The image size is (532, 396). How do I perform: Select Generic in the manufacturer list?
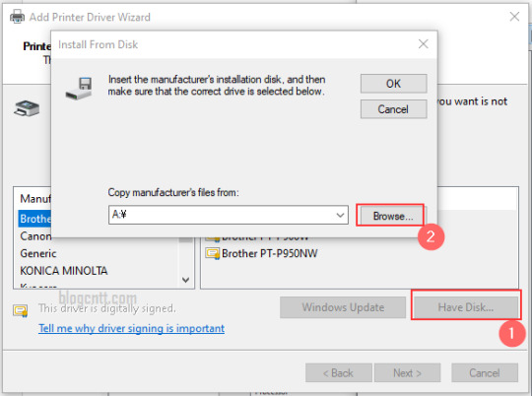(x=38, y=253)
